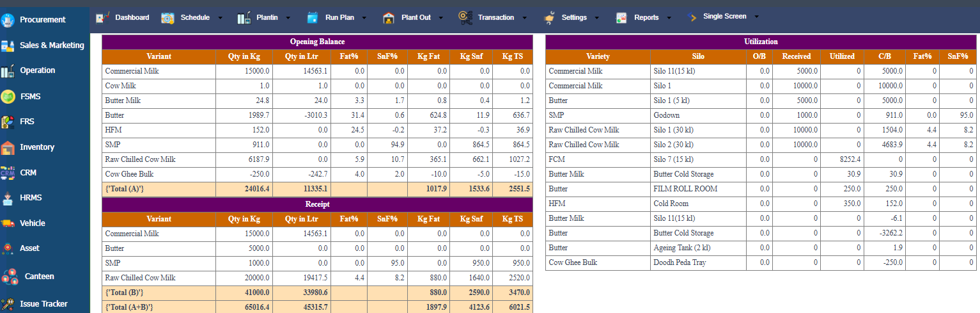The width and height of the screenshot is (980, 313).
Task: Click the Canteen sidebar icon
Action: click(x=10, y=277)
